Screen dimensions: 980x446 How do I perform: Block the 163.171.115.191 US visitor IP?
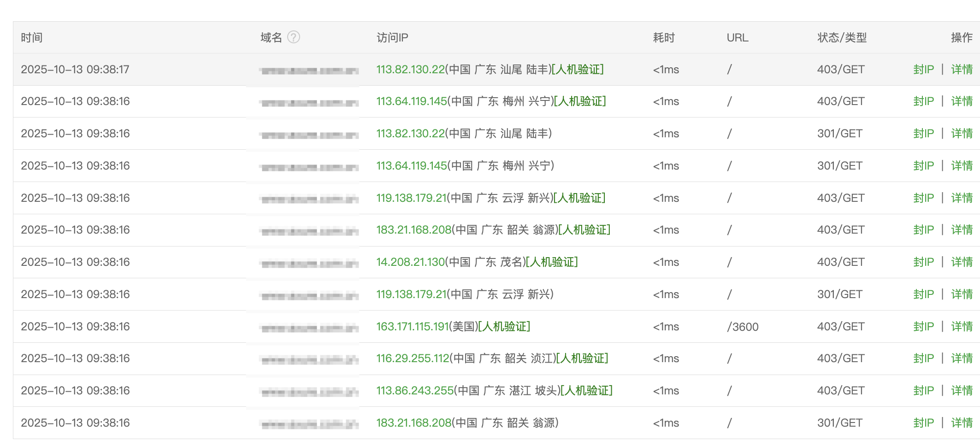pyautogui.click(x=923, y=327)
